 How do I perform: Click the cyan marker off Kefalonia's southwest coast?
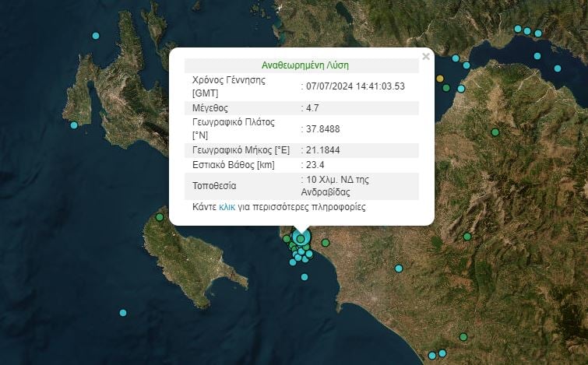[74, 125]
